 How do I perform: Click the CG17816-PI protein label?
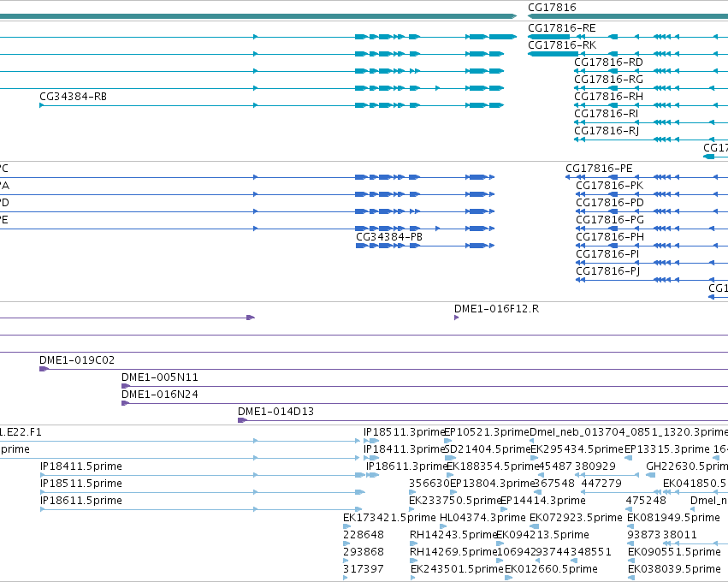pyautogui.click(x=607, y=254)
